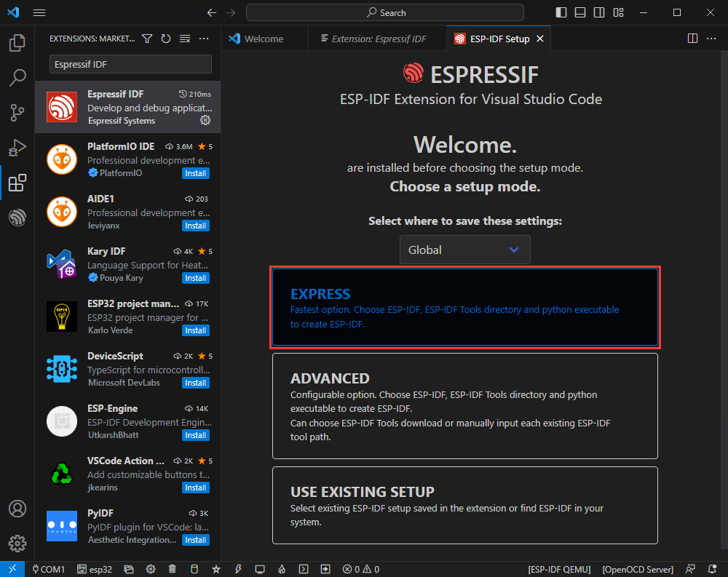Choose the ADVANCED setup mode

coord(464,406)
